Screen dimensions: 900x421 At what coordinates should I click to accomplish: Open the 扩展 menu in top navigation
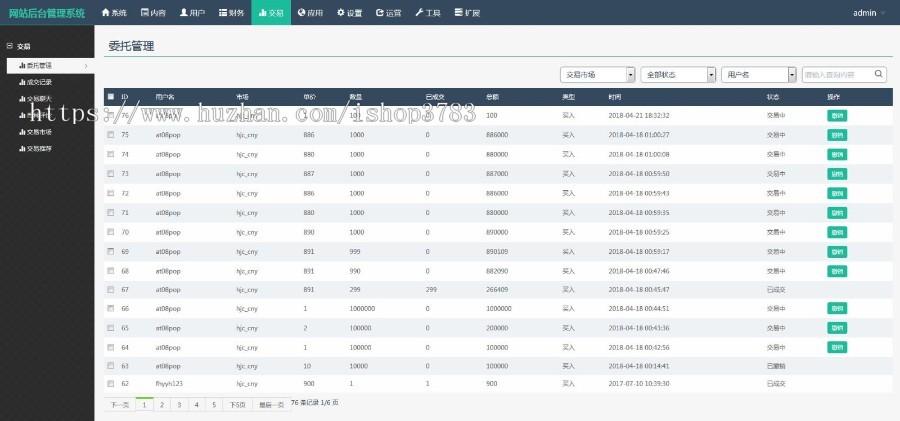(466, 13)
